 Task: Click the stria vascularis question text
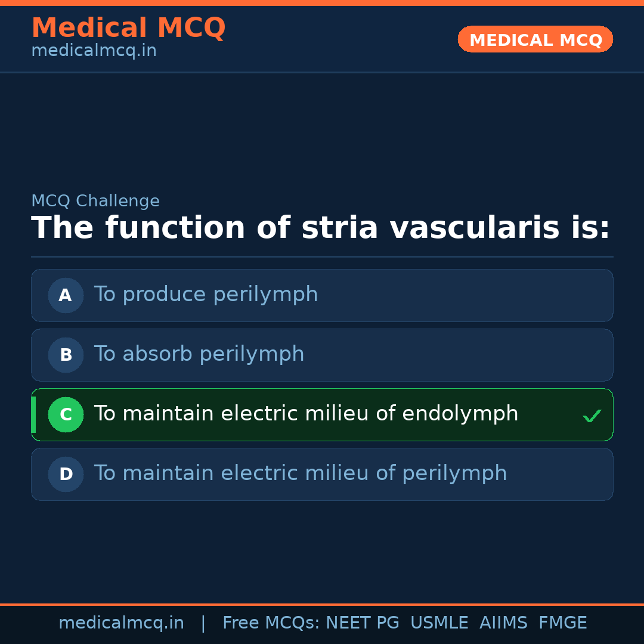321,228
